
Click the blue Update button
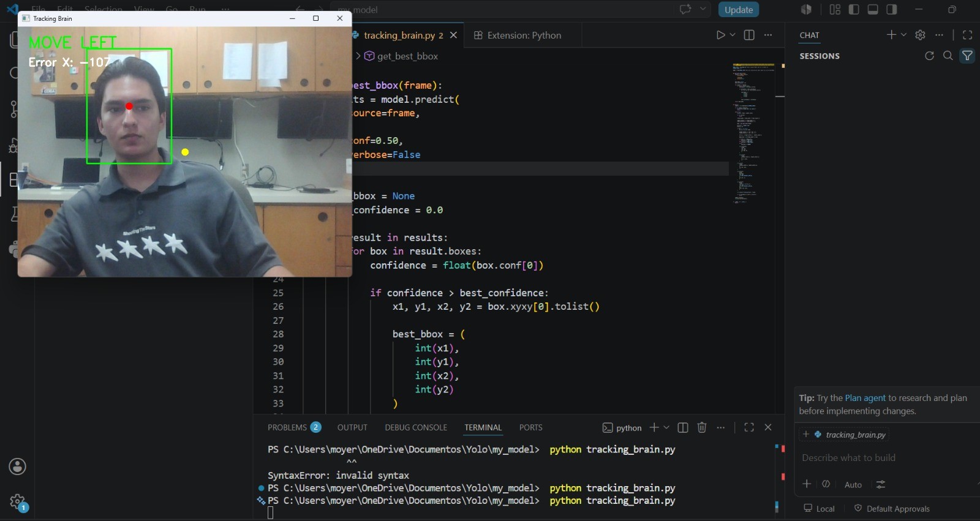[x=739, y=10]
